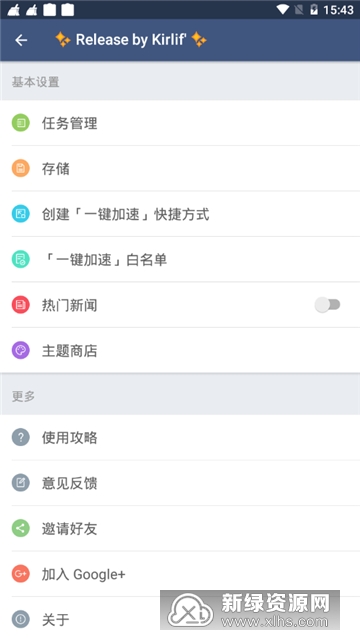Click the question mark 使用攻略 icon

(x=20, y=438)
